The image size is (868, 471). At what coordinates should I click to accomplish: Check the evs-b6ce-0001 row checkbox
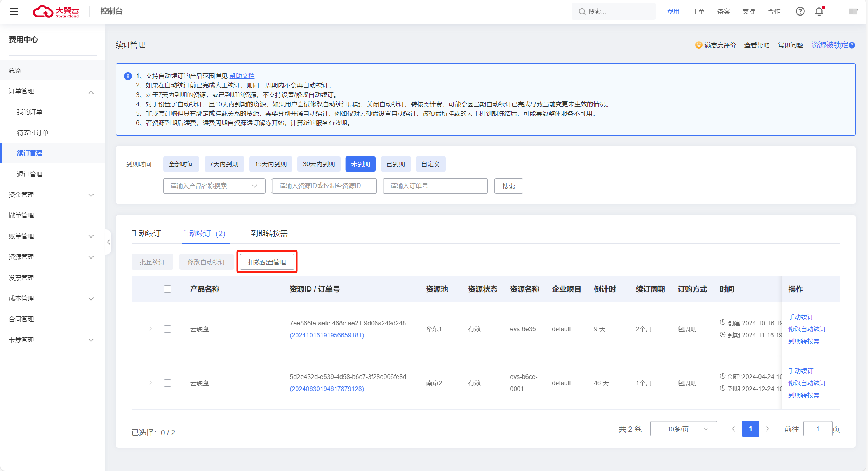(167, 383)
